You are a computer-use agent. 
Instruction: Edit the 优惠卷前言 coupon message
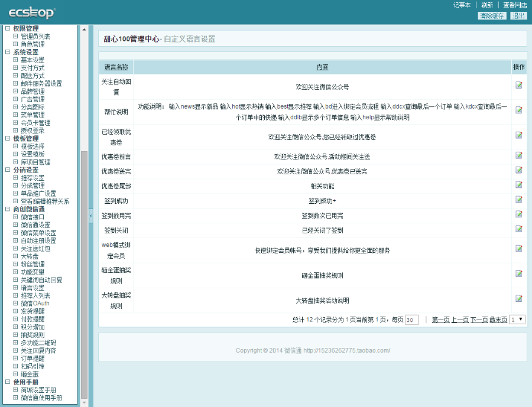click(519, 155)
